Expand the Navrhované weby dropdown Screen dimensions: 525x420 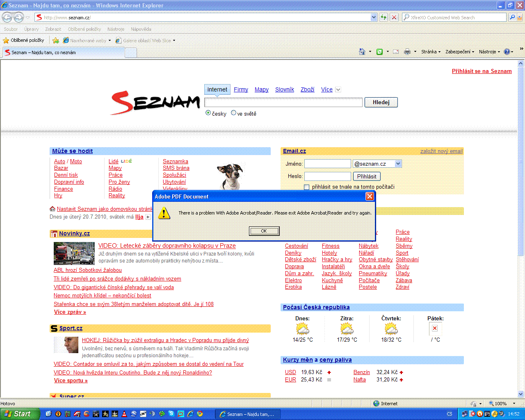pos(110,41)
